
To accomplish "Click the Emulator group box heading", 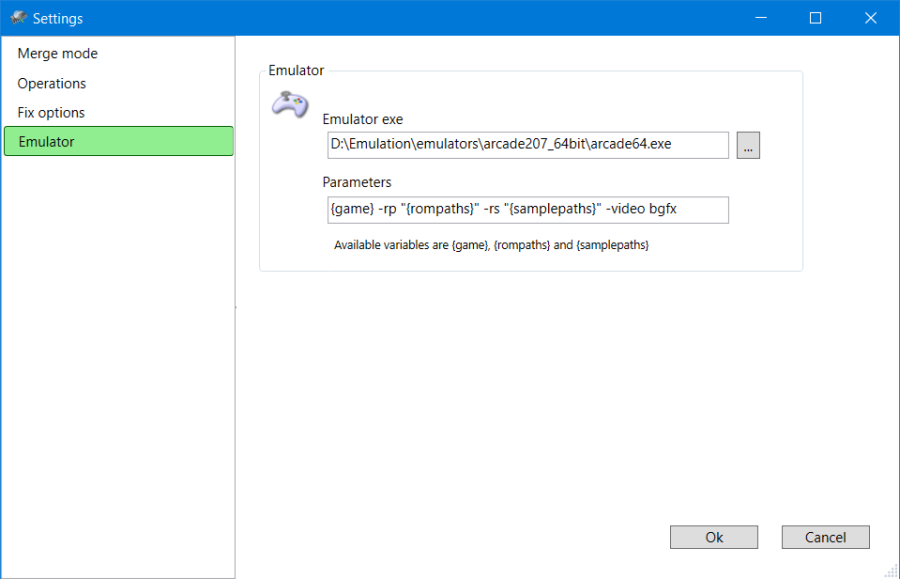I will [296, 71].
